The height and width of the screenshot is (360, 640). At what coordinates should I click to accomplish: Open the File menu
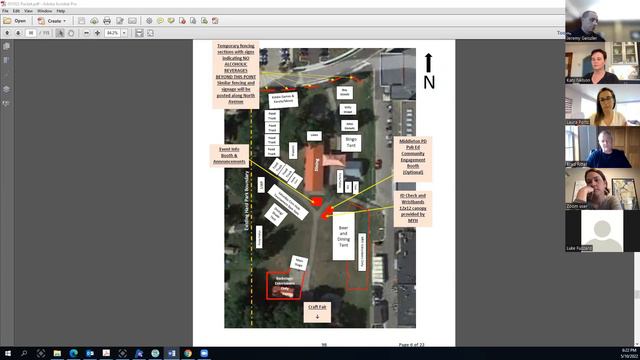click(5, 11)
